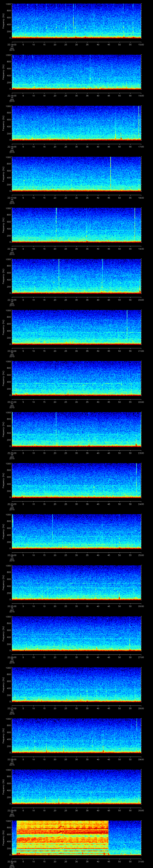Choose the spectrogram panel starting at 22:25:00
This screenshot has height=868, width=153.
coord(76,582)
